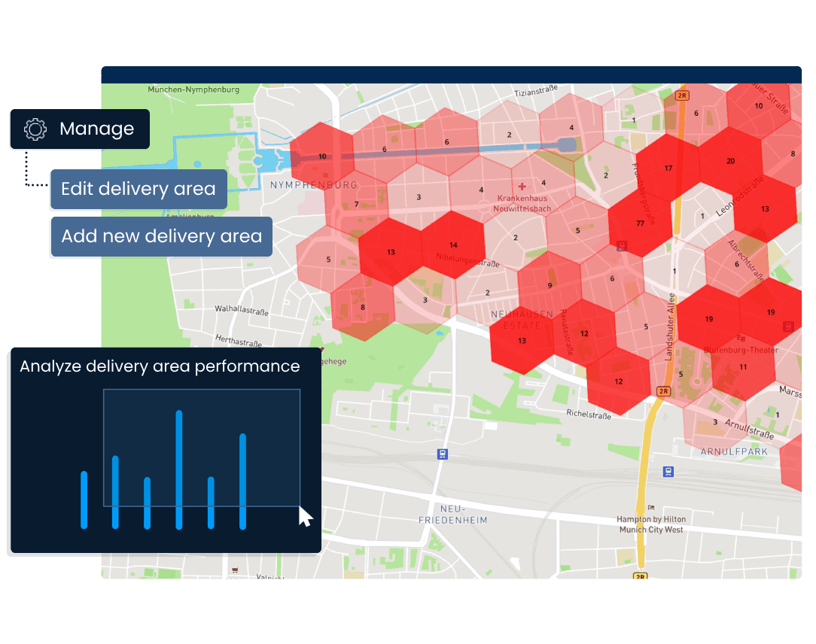
Task: Select the hexagon labeled 10 near Nymphenburg
Action: coord(321,156)
